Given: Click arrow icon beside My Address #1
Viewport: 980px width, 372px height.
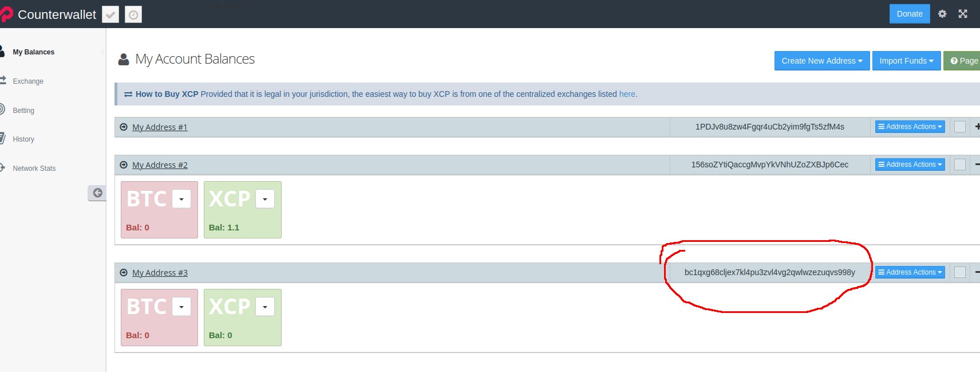Looking at the screenshot, I should click(x=124, y=127).
